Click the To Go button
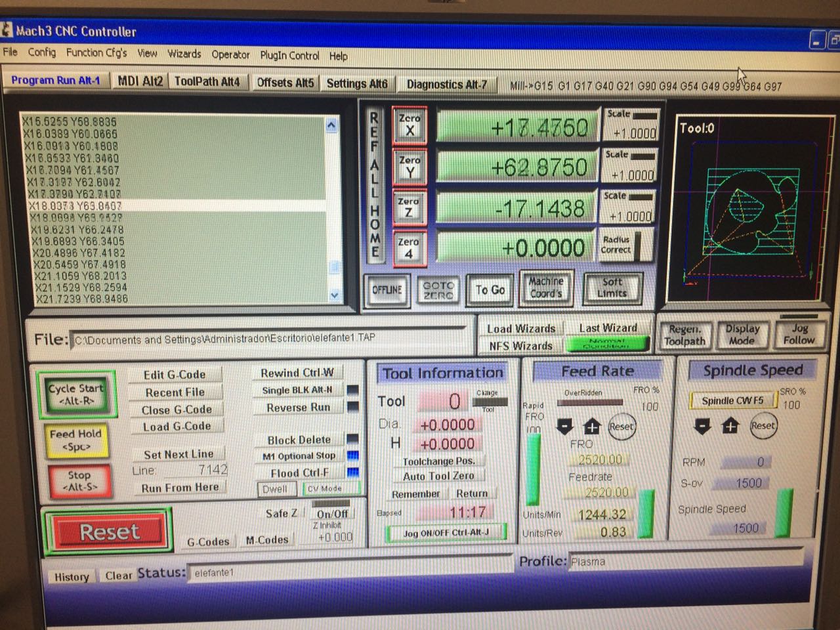This screenshot has width=840, height=630. pyautogui.click(x=490, y=290)
